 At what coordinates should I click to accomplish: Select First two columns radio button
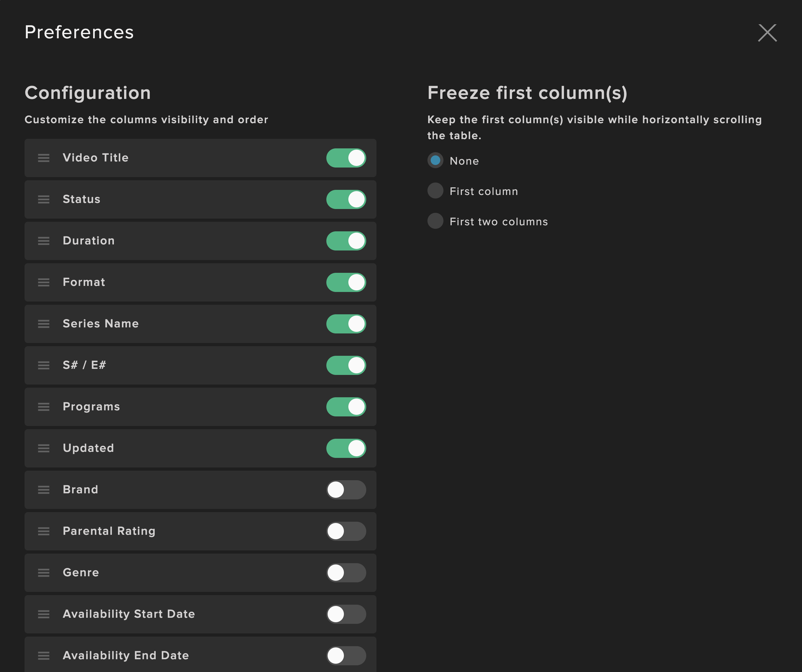pos(435,221)
